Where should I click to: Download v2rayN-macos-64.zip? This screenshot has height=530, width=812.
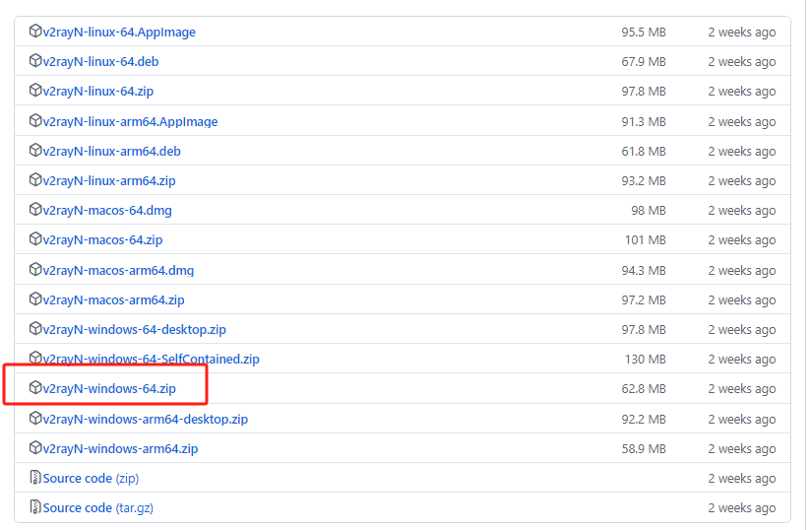coord(102,239)
